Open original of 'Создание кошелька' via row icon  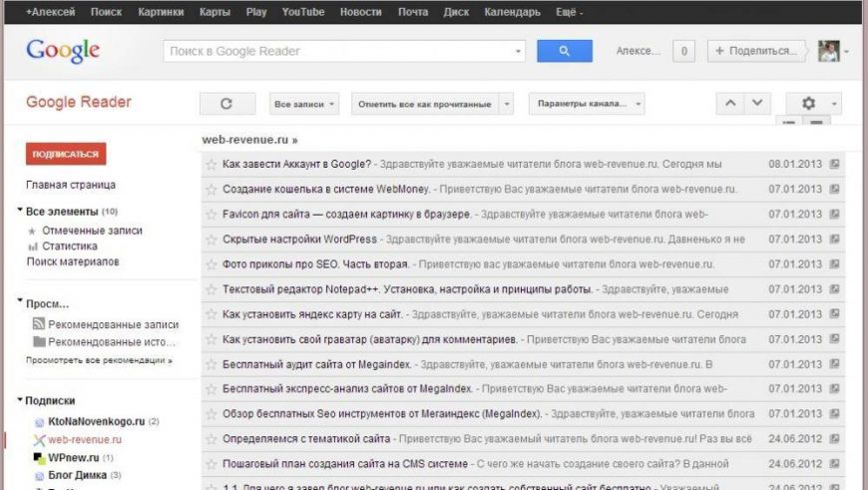pos(834,189)
